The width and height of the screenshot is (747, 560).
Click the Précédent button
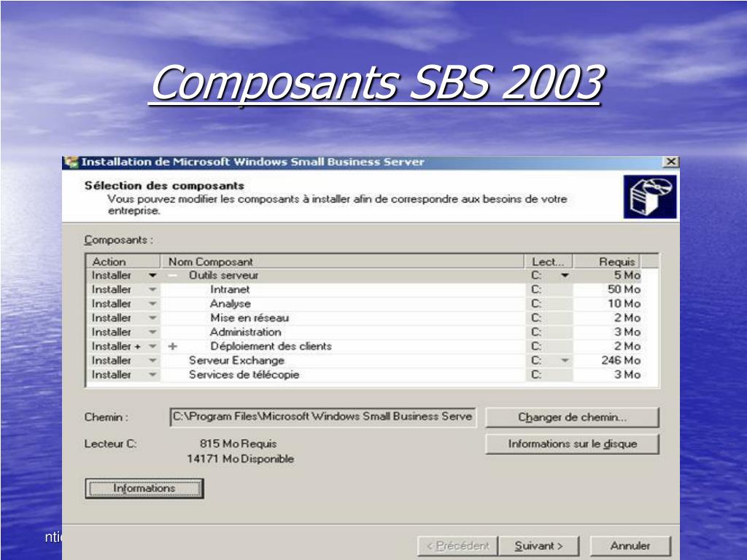[x=457, y=545]
